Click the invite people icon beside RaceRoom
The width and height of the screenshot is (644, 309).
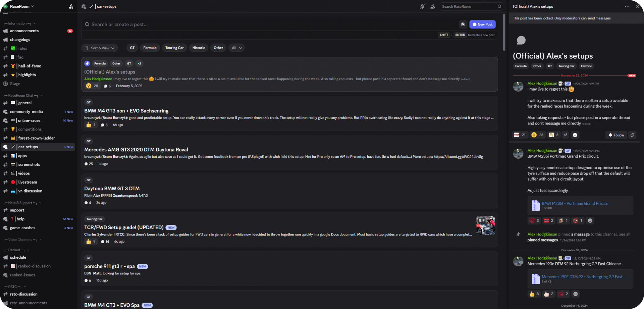(x=71, y=6)
